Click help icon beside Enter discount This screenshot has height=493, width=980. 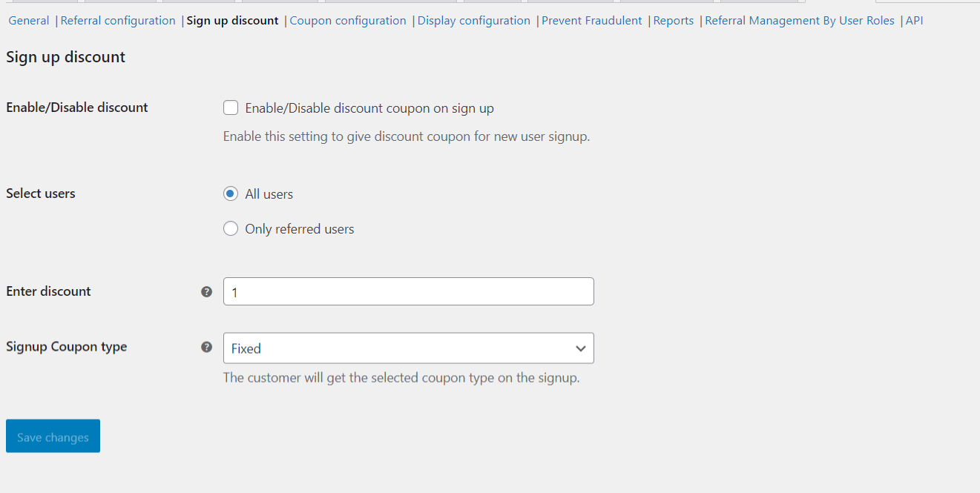(x=207, y=292)
